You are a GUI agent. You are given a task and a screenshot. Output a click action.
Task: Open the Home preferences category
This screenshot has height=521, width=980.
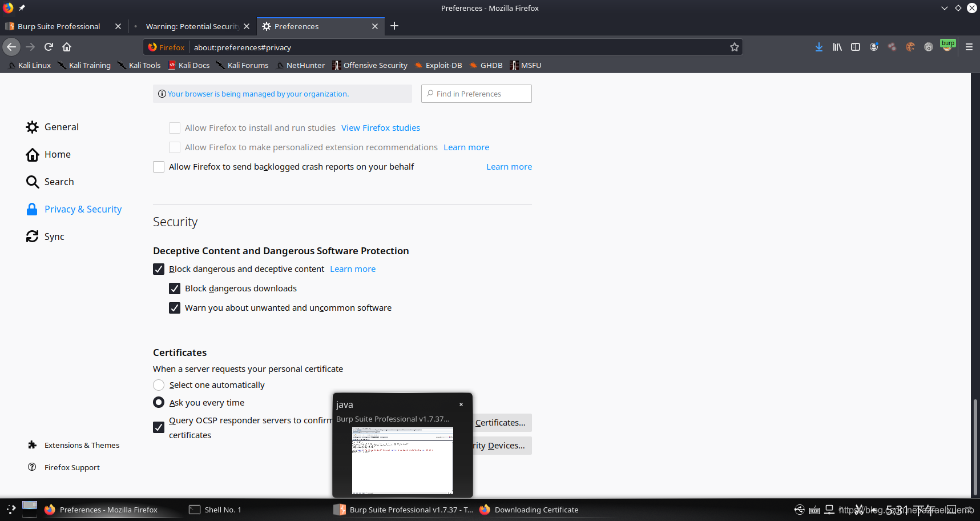click(x=49, y=154)
